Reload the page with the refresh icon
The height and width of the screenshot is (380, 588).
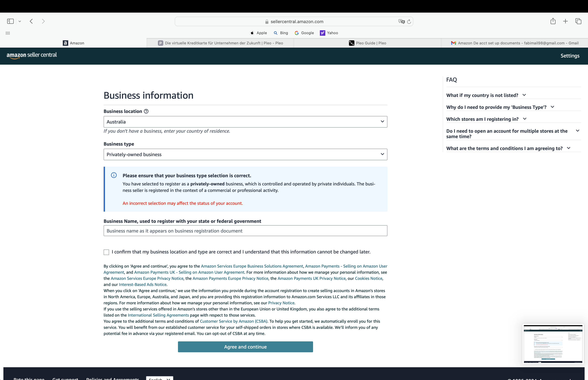coord(409,21)
